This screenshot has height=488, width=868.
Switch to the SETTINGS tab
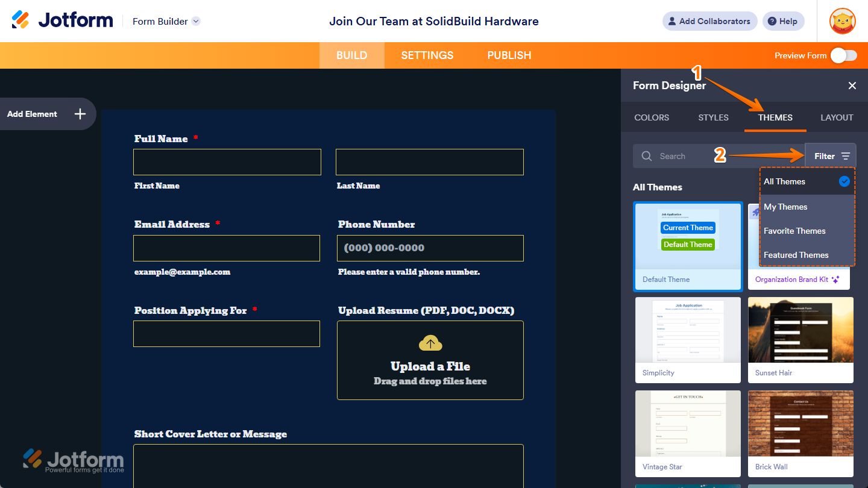(427, 55)
